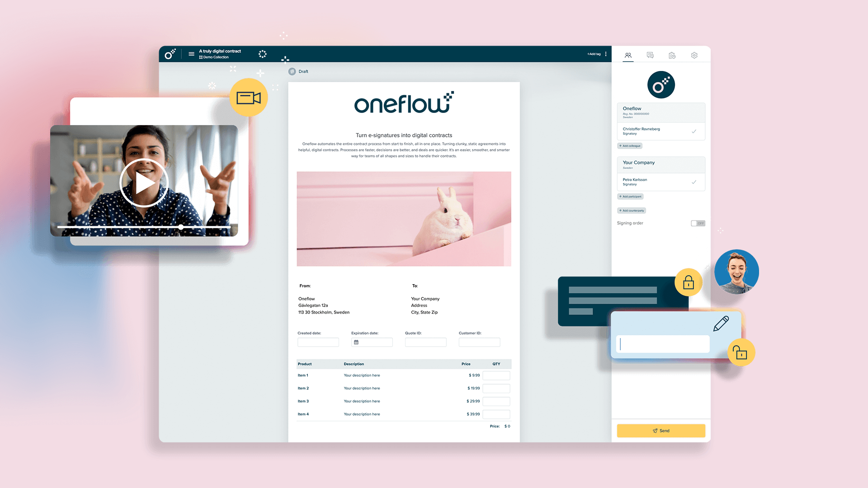The image size is (868, 488).
Task: Expand the Add participant option
Action: tap(631, 197)
